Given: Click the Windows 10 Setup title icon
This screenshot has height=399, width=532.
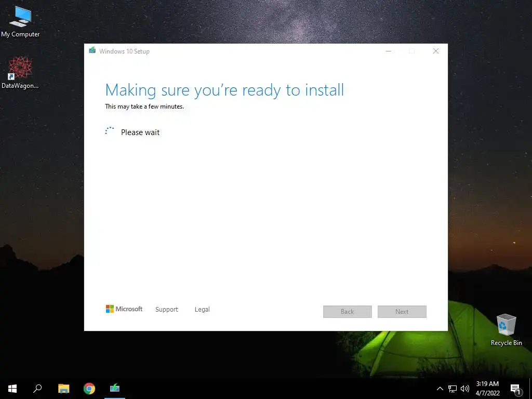Looking at the screenshot, I should [92, 50].
